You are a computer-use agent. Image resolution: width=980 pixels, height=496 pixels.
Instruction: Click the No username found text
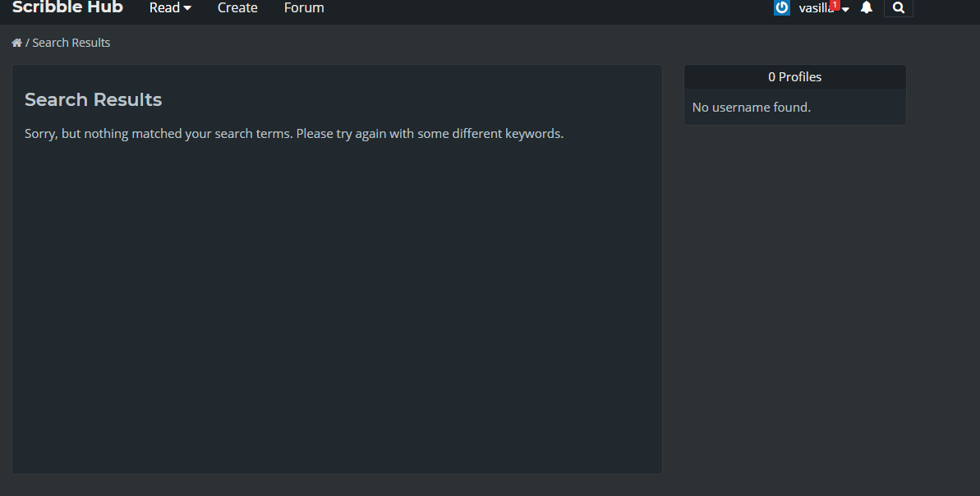point(751,107)
